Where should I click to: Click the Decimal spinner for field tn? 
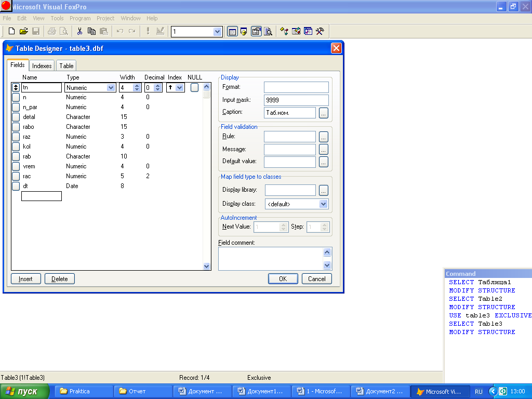coord(158,87)
